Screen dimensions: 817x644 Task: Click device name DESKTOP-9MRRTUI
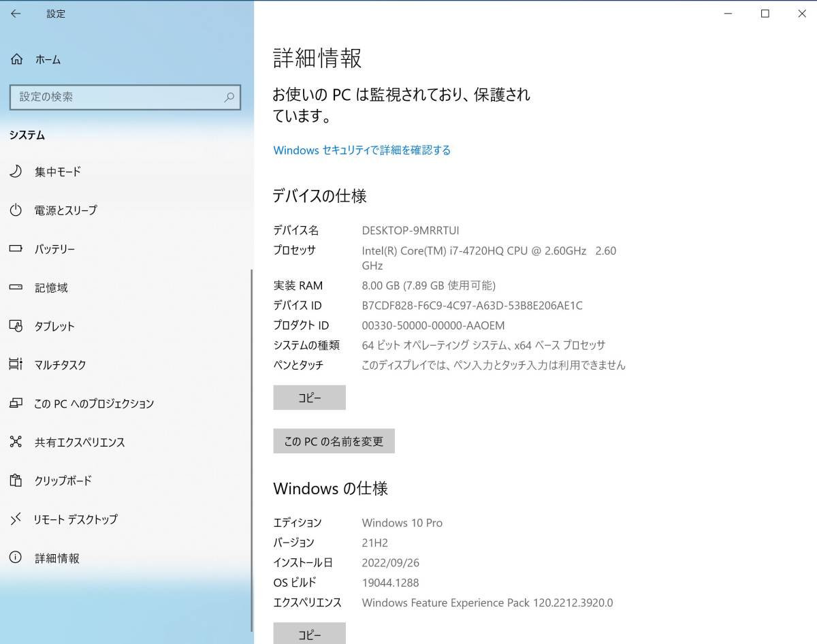pos(411,231)
